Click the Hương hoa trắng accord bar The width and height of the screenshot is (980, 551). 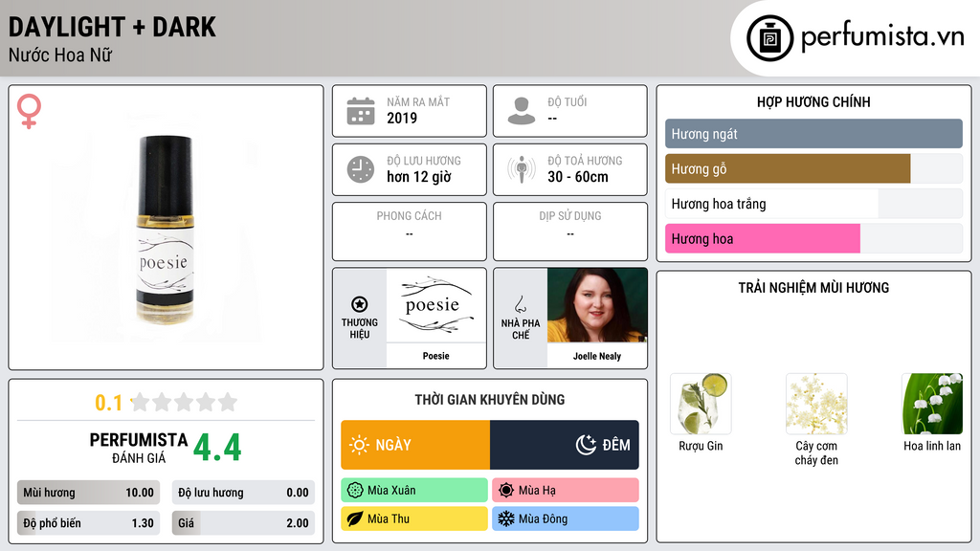(813, 204)
